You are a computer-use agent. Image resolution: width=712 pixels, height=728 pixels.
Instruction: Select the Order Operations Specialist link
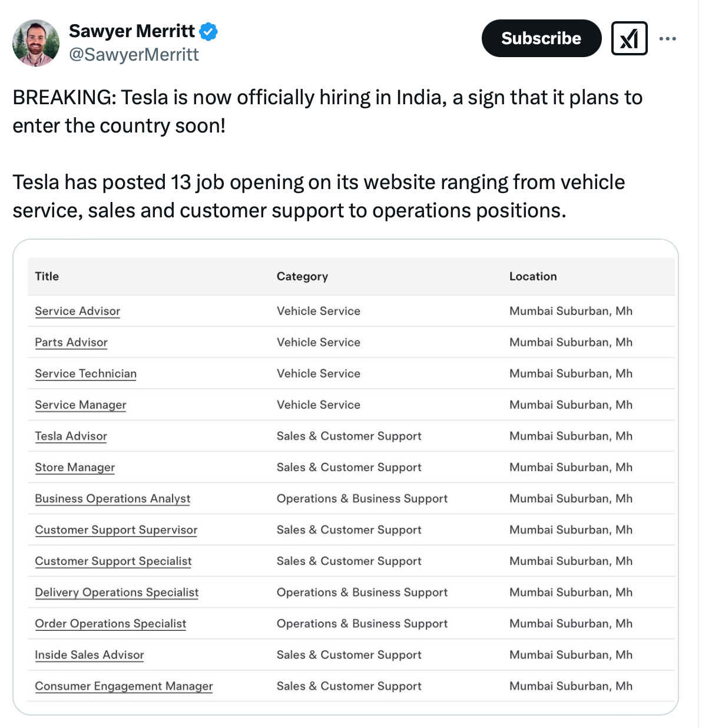[110, 623]
